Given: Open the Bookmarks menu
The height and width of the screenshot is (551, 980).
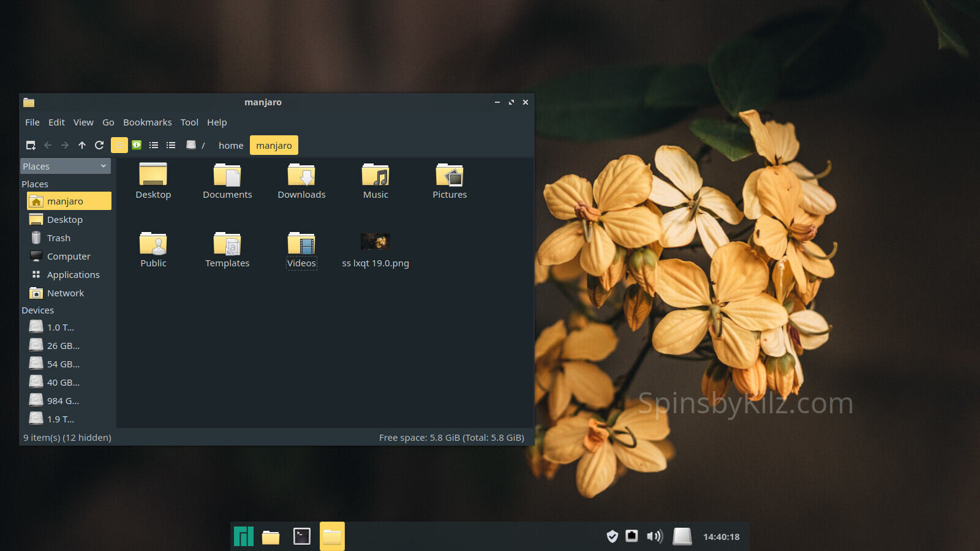Looking at the screenshot, I should 147,122.
